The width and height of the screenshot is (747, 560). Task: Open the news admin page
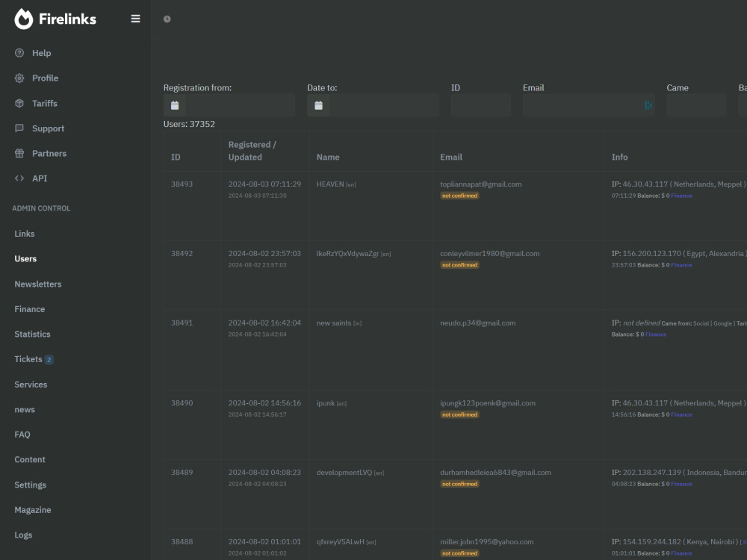coord(25,409)
